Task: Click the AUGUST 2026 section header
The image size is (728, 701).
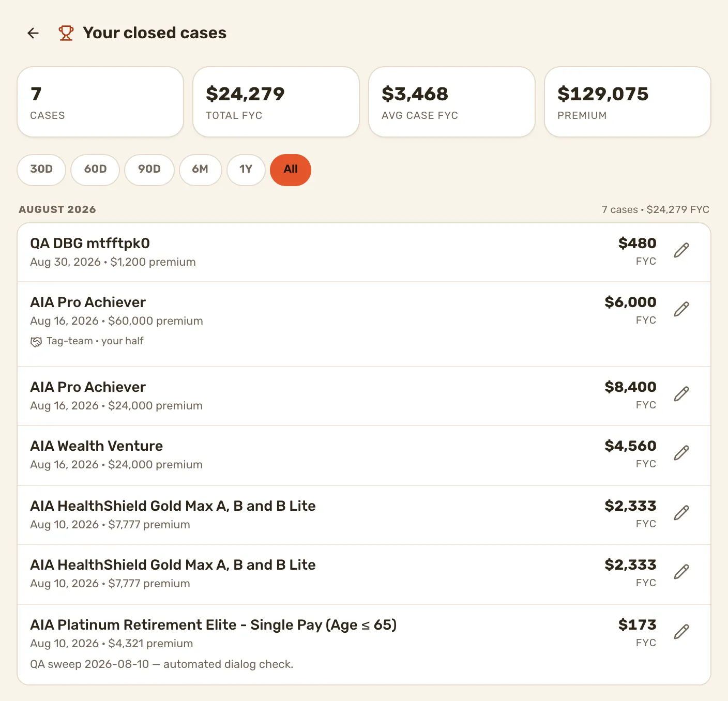Action: [57, 209]
